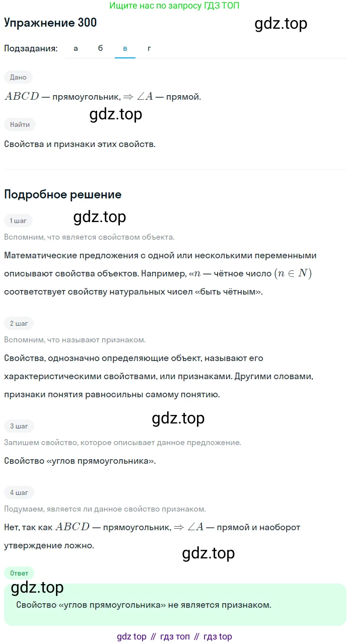
Task: Click the «Дано» label badge
Action: (x=18, y=77)
